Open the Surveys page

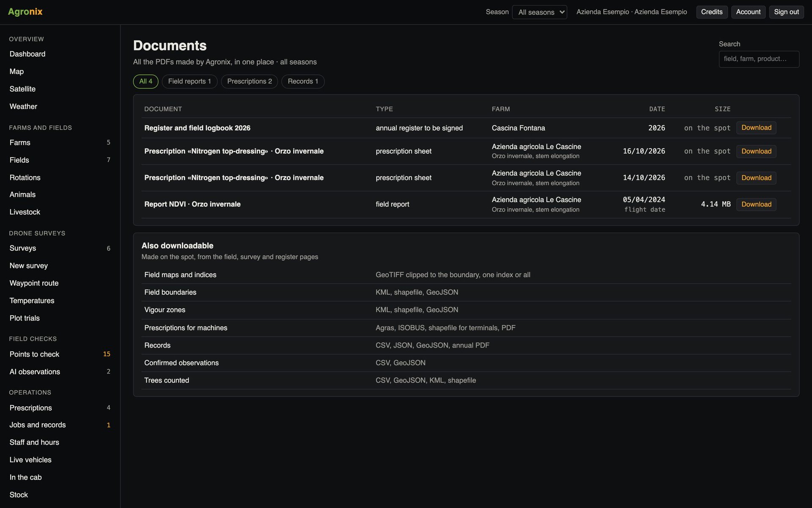click(x=60, y=248)
